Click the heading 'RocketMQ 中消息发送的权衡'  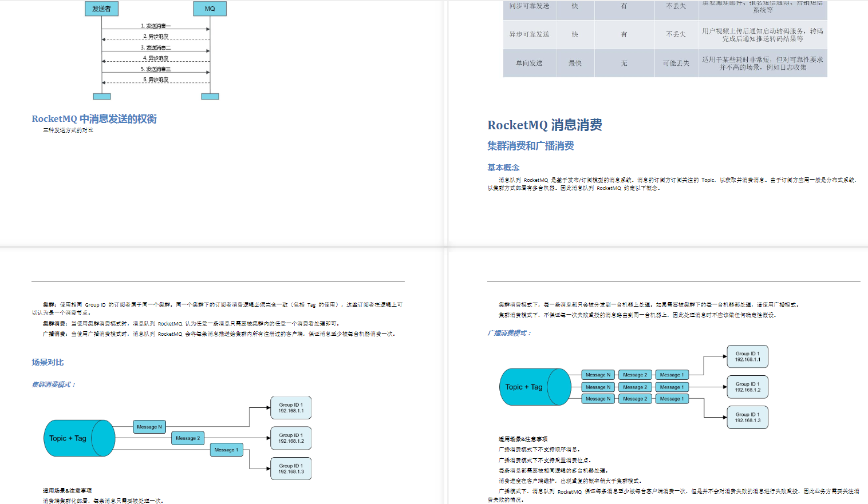click(94, 119)
